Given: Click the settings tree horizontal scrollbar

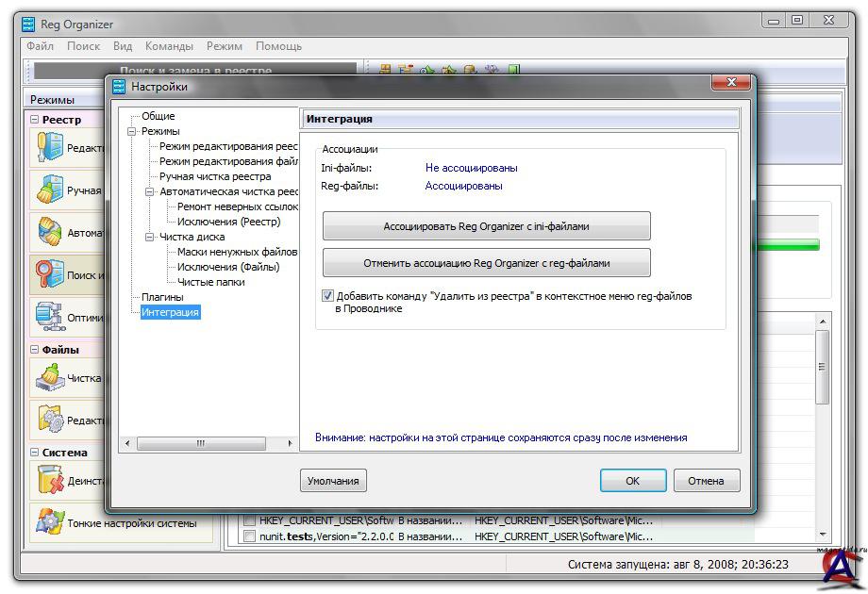Looking at the screenshot, I should [200, 443].
